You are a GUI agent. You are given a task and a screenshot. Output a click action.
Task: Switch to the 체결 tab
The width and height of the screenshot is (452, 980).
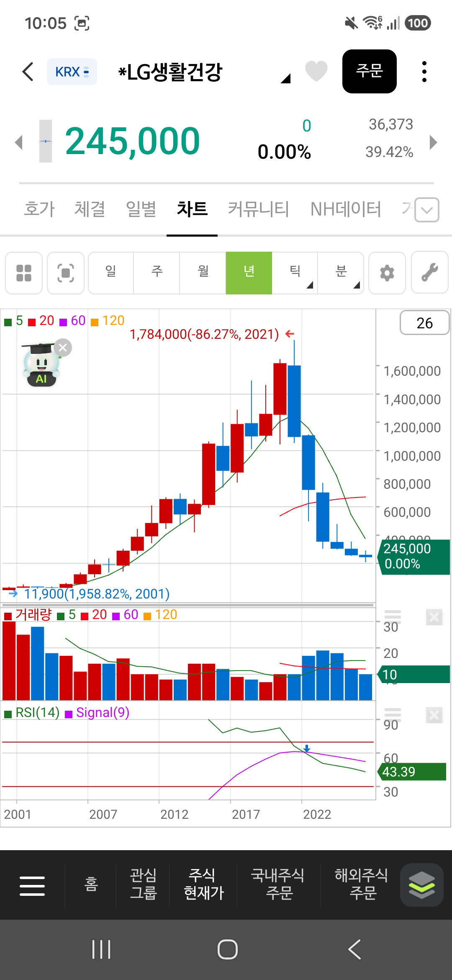coord(90,209)
